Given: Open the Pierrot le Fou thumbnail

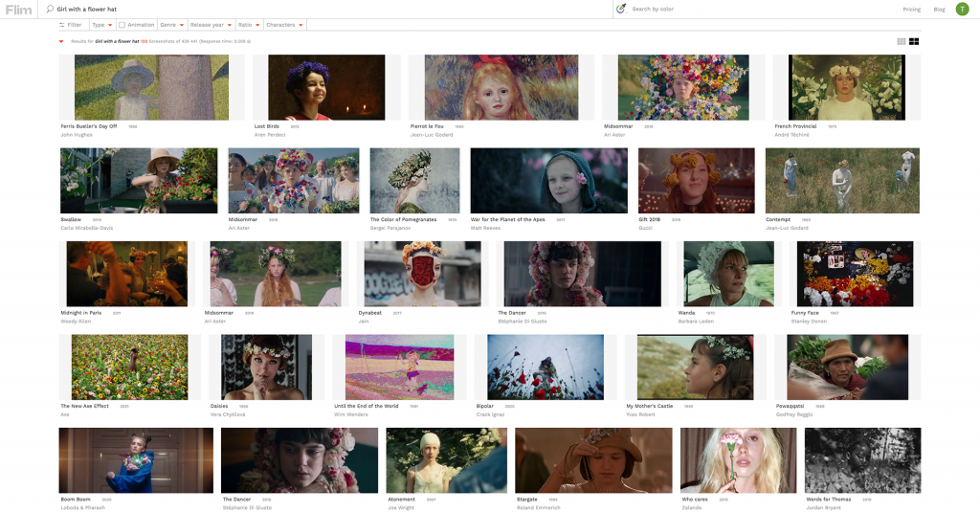Looking at the screenshot, I should tap(501, 87).
